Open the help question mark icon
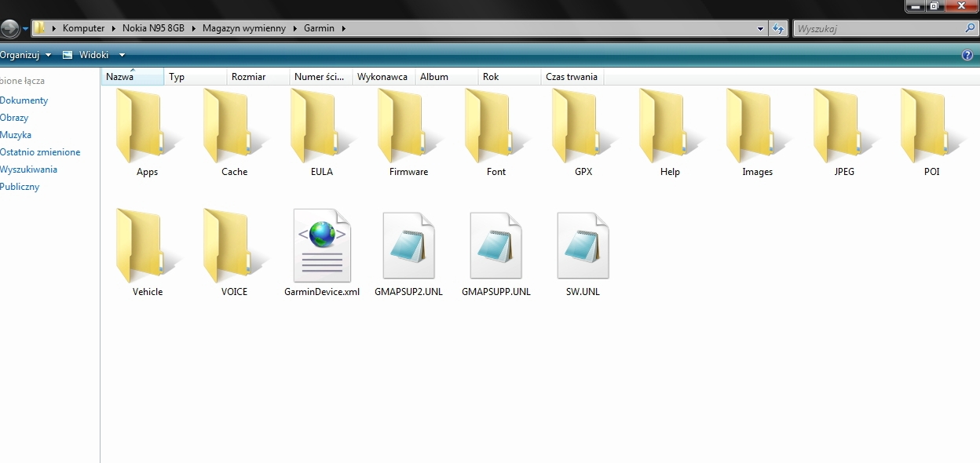Viewport: 980px width, 463px height. pos(967,55)
